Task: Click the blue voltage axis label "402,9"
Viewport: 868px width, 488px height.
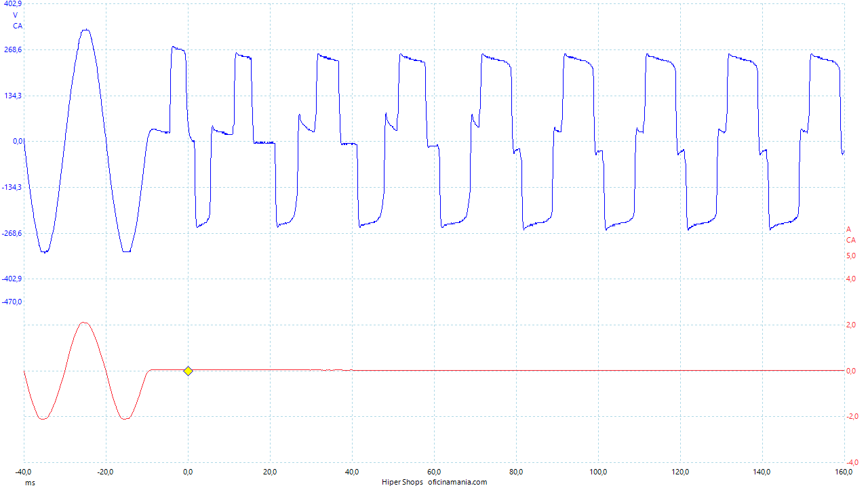Action: (13, 4)
